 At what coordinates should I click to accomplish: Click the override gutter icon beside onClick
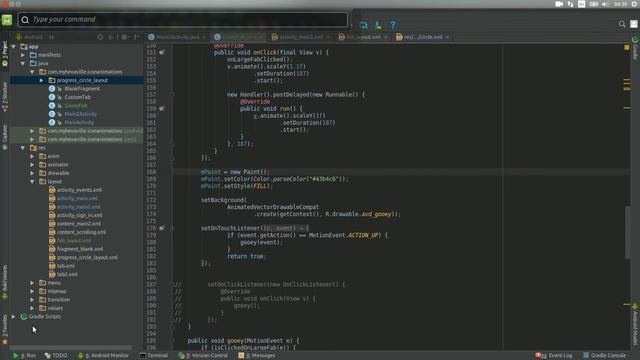[162, 52]
